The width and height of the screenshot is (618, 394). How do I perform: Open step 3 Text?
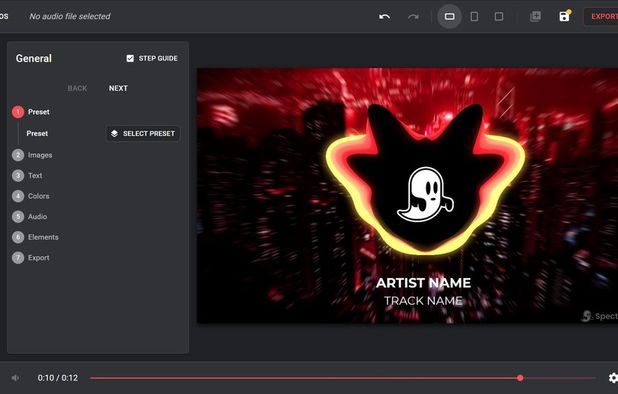click(27, 176)
